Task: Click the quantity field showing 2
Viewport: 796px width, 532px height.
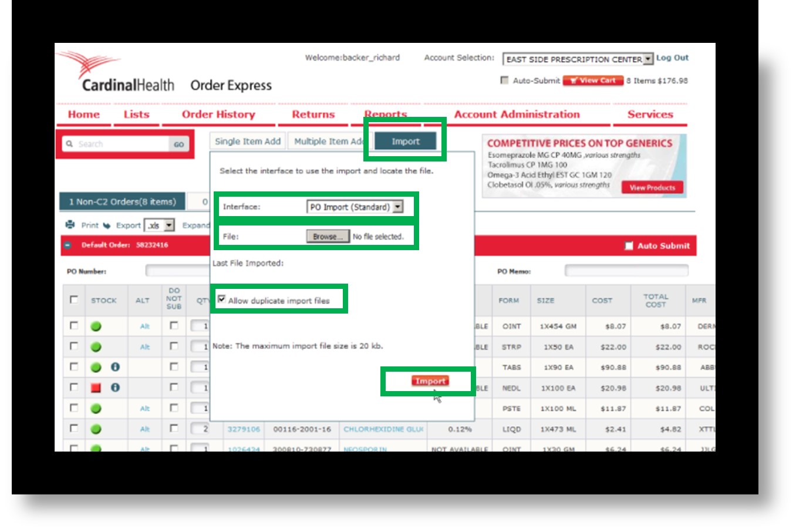Action: [x=200, y=429]
